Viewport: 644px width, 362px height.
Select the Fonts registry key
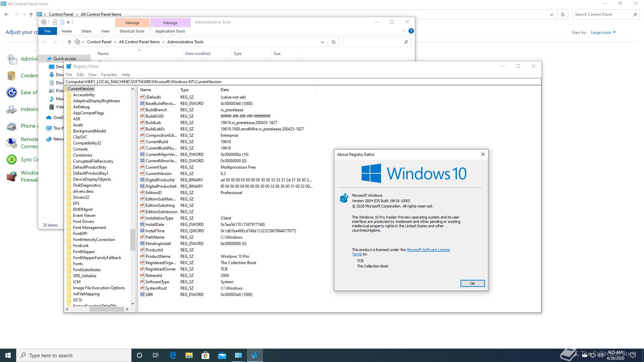(78, 264)
